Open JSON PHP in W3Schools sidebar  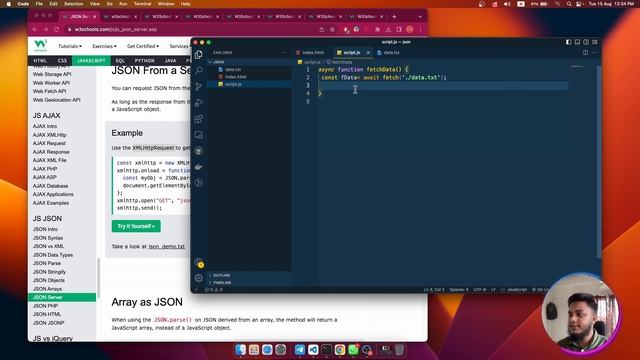(x=45, y=306)
